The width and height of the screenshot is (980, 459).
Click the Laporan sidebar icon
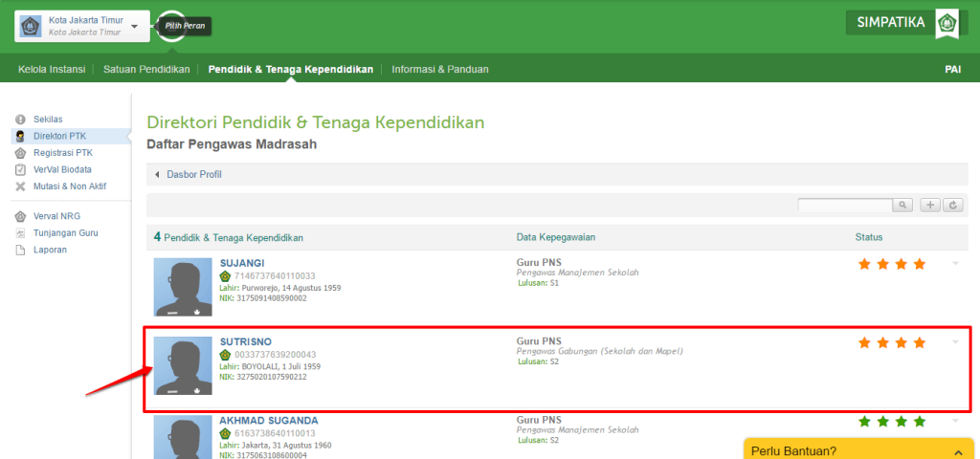pos(20,251)
